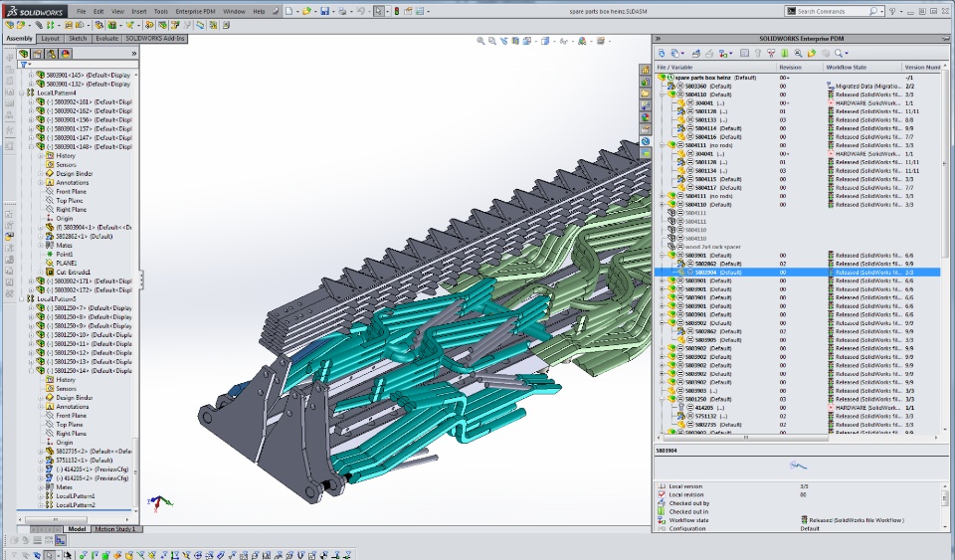Select the highlighted 5803904 (Default) PDM row

tap(797, 273)
